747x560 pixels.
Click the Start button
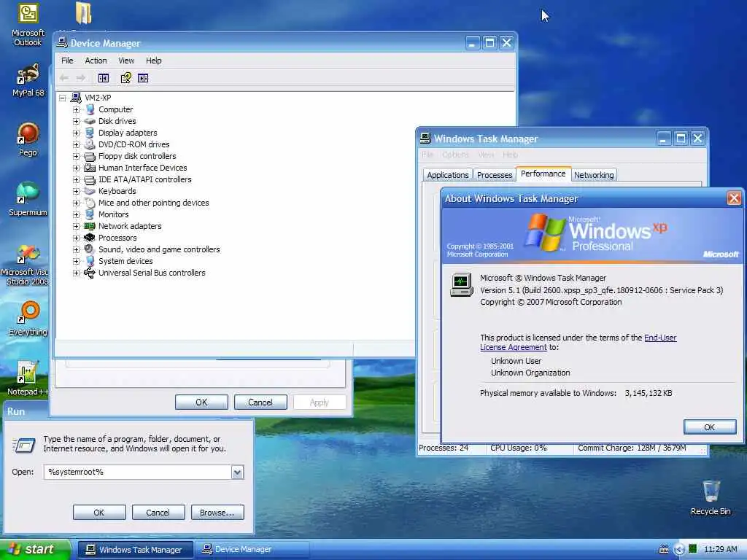(x=35, y=550)
